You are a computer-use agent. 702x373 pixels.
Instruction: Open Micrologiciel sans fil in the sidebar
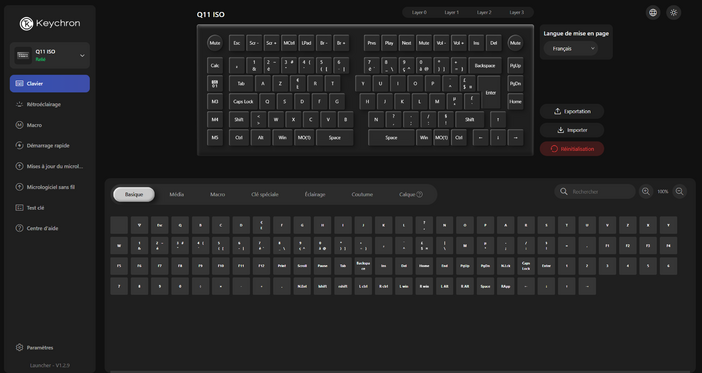(50, 187)
